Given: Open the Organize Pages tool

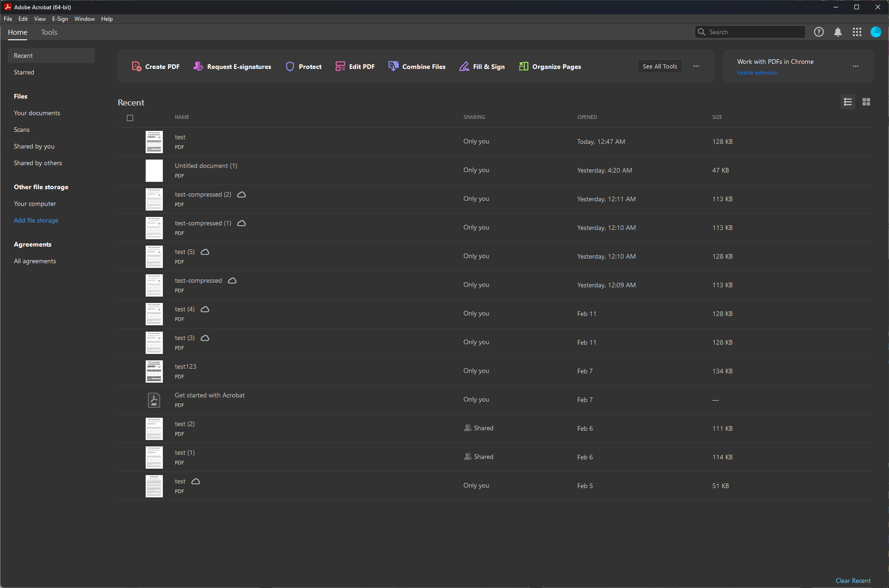Looking at the screenshot, I should pos(550,67).
